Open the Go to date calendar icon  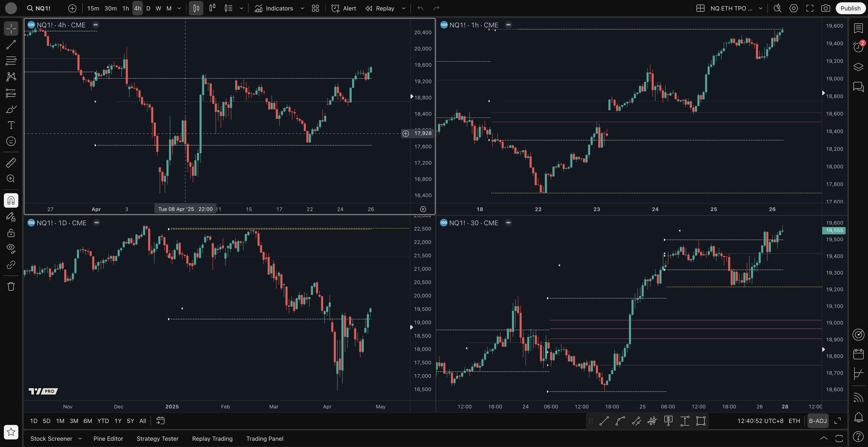(x=160, y=421)
